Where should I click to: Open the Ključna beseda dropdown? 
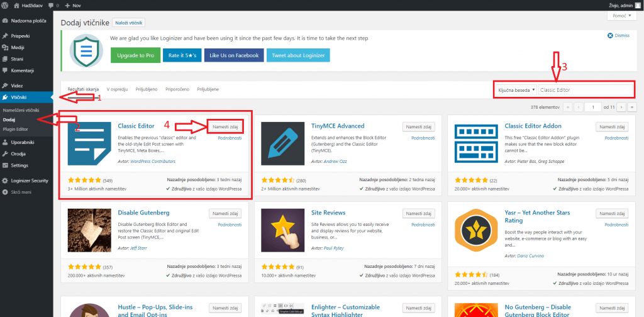tap(516, 90)
